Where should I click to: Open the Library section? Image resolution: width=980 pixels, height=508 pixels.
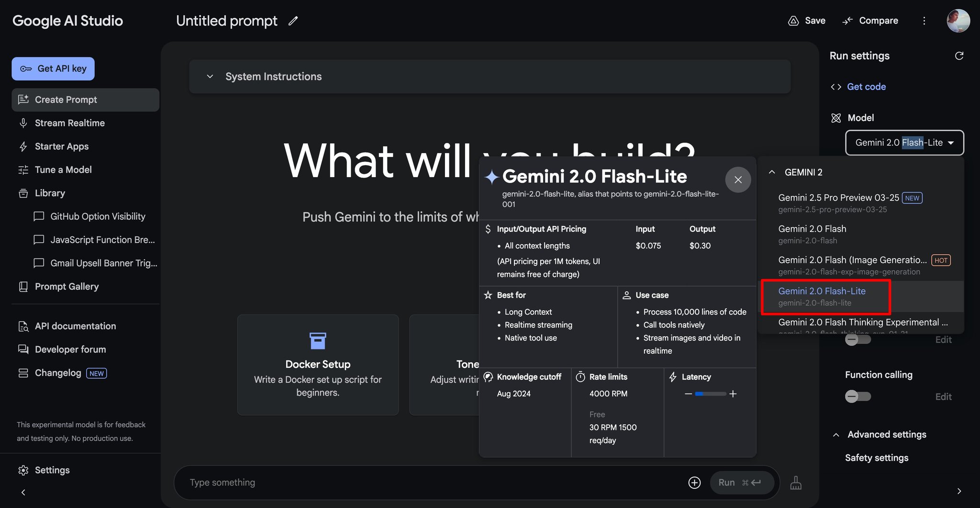(x=50, y=193)
